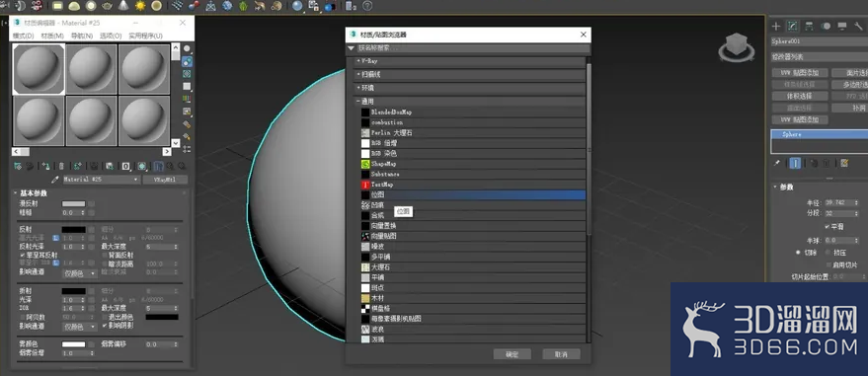Select the Sphere item in modifier stack
Image resolution: width=868 pixels, height=376 pixels.
pyautogui.click(x=820, y=135)
